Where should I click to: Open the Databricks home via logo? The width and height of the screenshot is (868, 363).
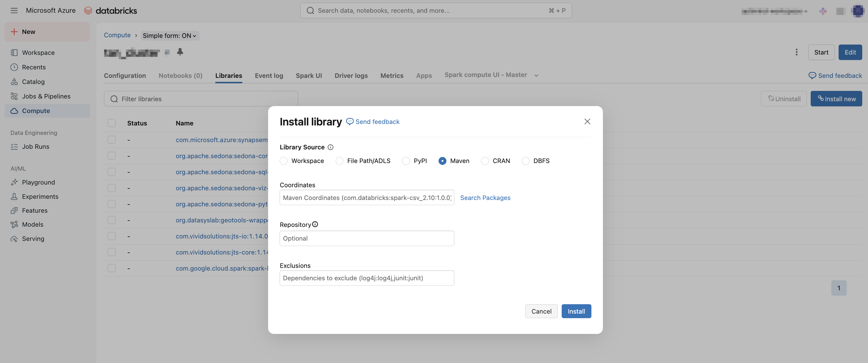coord(110,10)
